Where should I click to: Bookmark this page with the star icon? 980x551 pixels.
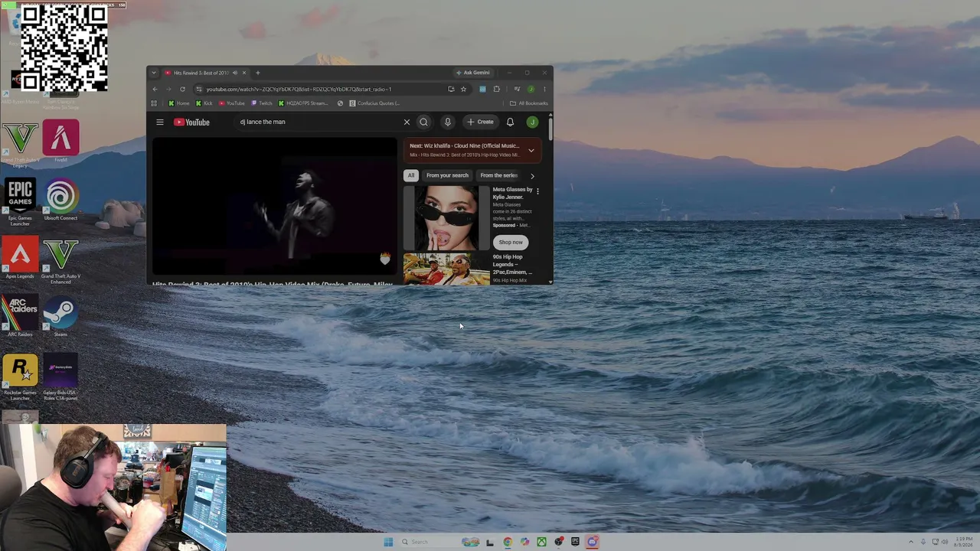pos(463,90)
